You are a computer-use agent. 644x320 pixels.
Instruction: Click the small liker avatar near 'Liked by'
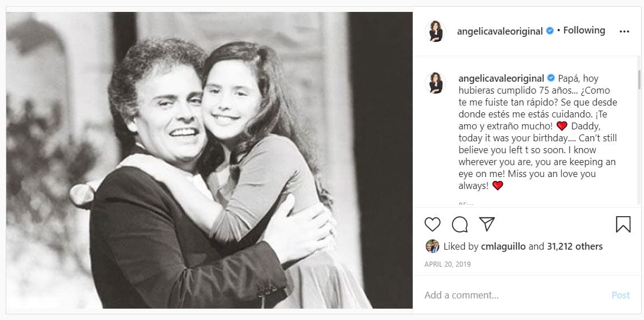point(433,246)
